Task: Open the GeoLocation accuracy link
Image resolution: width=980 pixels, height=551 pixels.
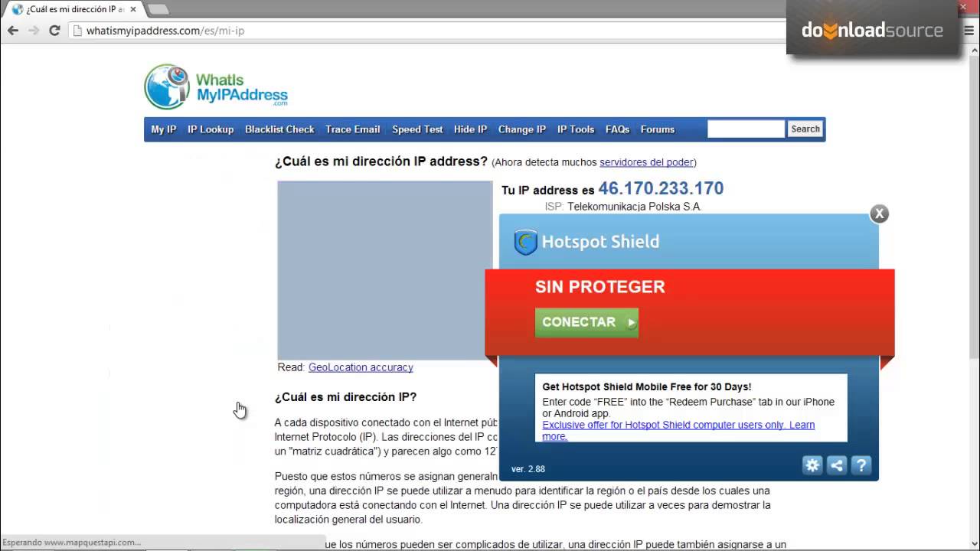Action: tap(361, 367)
